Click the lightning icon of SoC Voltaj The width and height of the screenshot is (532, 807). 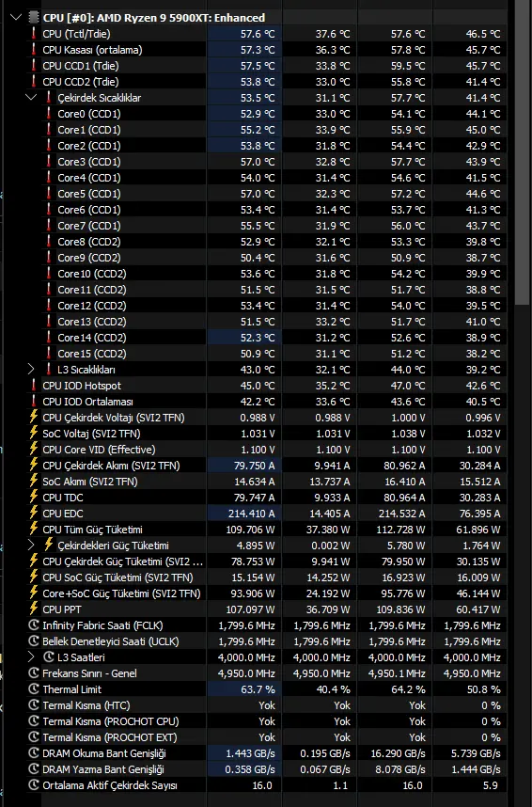pyautogui.click(x=34, y=432)
